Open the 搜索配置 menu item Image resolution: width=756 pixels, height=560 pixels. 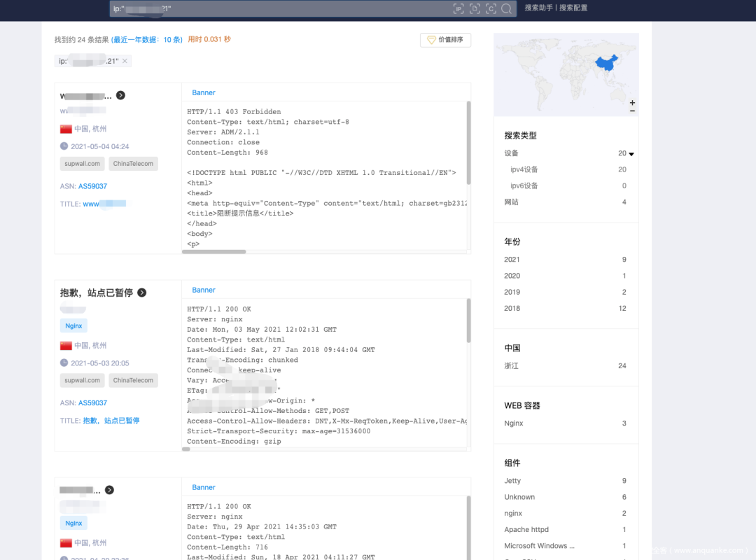(x=575, y=8)
